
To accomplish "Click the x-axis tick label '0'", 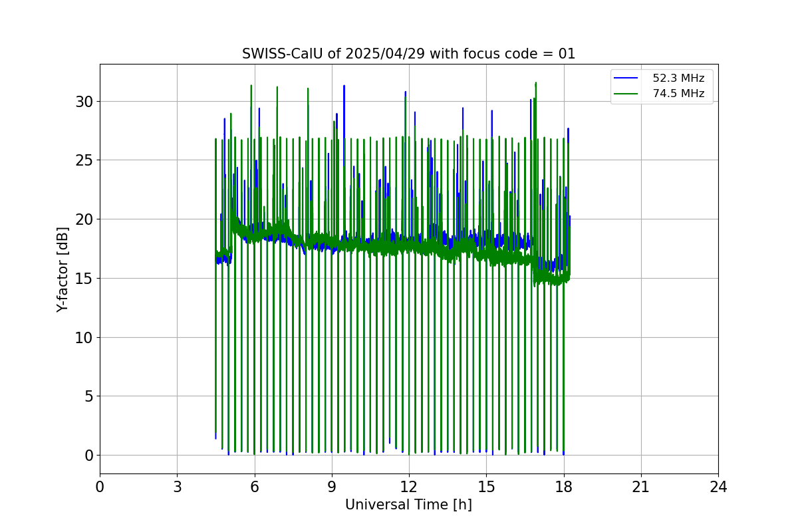I will coord(100,486).
